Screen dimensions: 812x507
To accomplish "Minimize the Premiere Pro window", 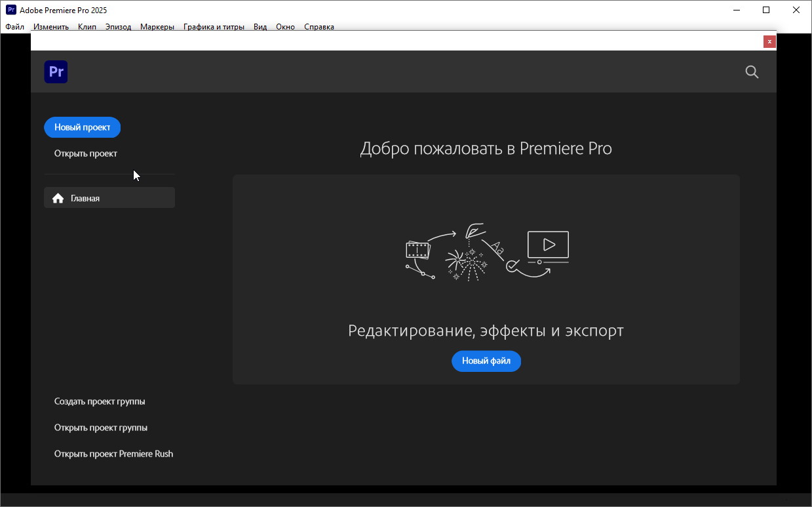I will click(x=736, y=10).
